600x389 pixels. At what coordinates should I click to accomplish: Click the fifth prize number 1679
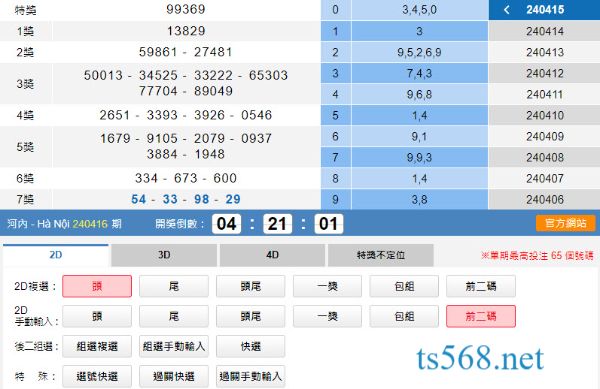point(115,138)
